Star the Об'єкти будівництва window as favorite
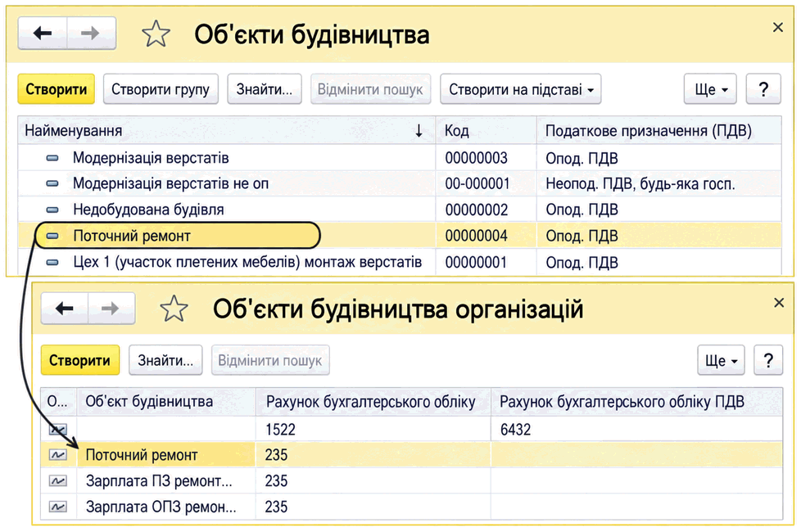 pos(156,34)
